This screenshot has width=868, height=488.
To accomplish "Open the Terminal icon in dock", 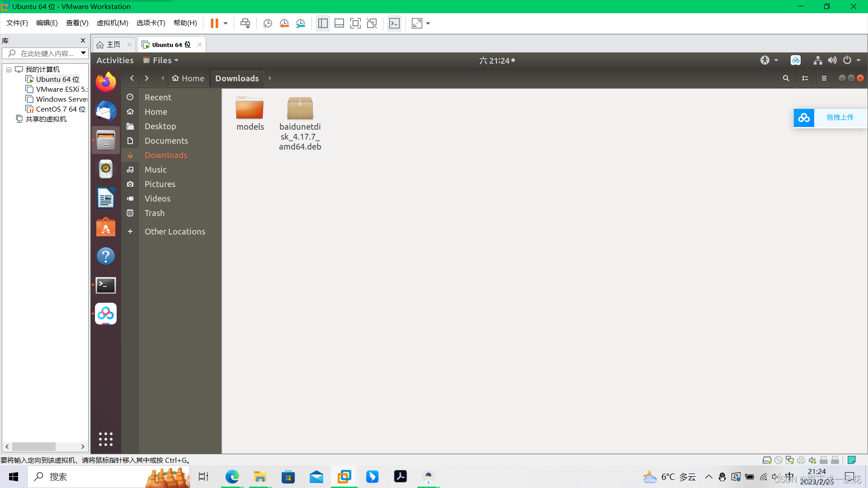I will tap(106, 285).
